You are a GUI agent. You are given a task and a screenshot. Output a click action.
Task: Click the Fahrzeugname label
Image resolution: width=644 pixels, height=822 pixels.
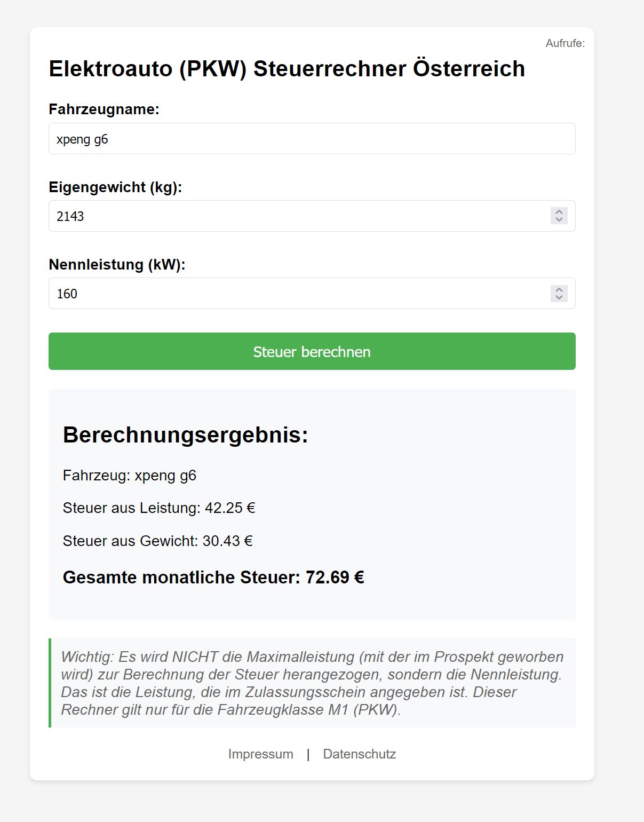(x=104, y=109)
